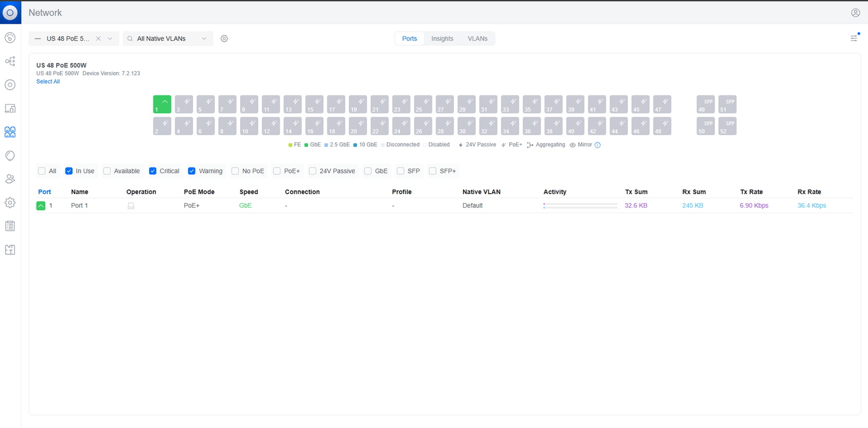The image size is (868, 428).
Task: Tick the PoE+ filter checkbox
Action: tap(277, 171)
